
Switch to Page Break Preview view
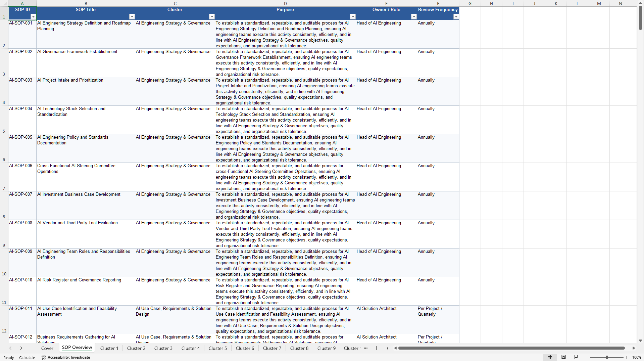[x=577, y=357]
